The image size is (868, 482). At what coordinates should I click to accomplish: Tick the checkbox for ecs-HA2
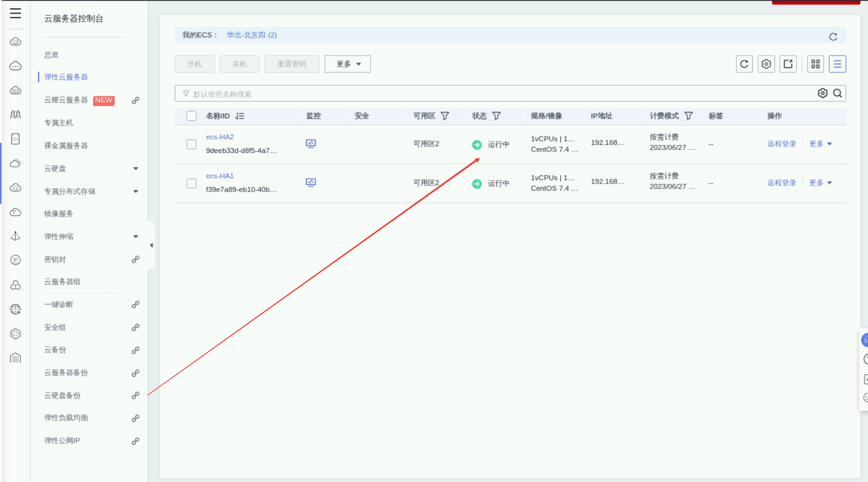click(x=191, y=144)
